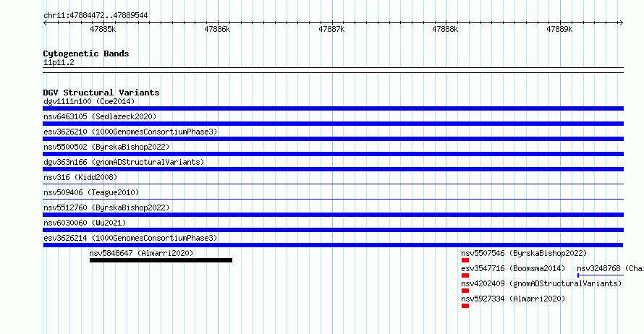Image resolution: width=644 pixels, height=334 pixels.
Task: Select the thin line under nsv509406
Action: click(333, 200)
